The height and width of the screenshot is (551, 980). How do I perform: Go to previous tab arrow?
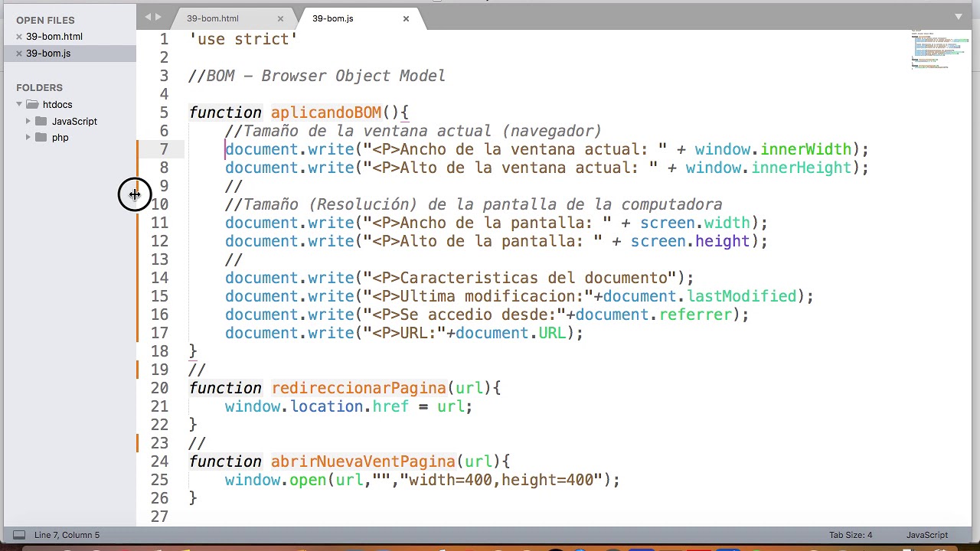coord(149,17)
